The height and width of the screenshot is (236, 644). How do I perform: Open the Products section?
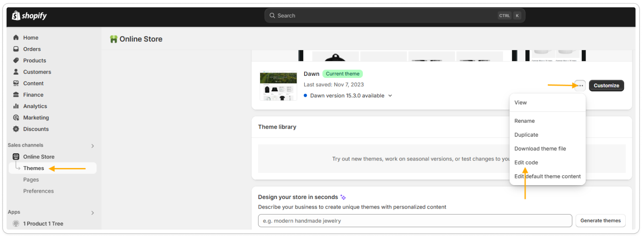35,60
